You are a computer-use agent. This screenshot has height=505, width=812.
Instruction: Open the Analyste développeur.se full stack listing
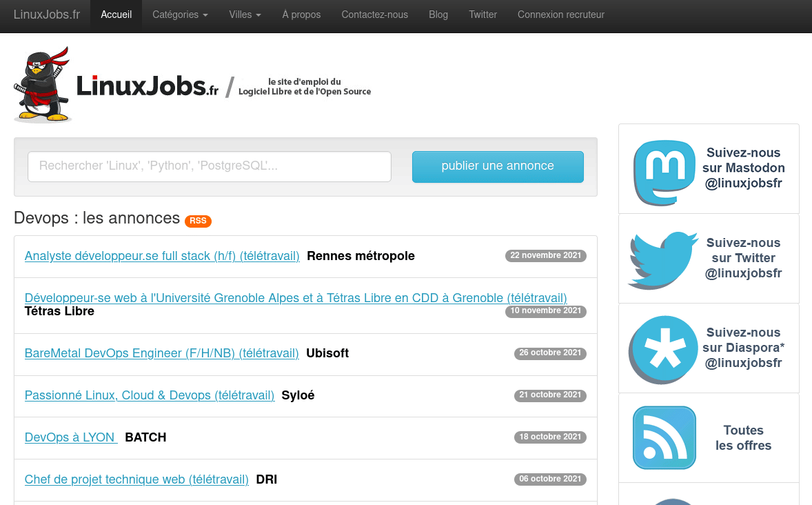point(162,256)
